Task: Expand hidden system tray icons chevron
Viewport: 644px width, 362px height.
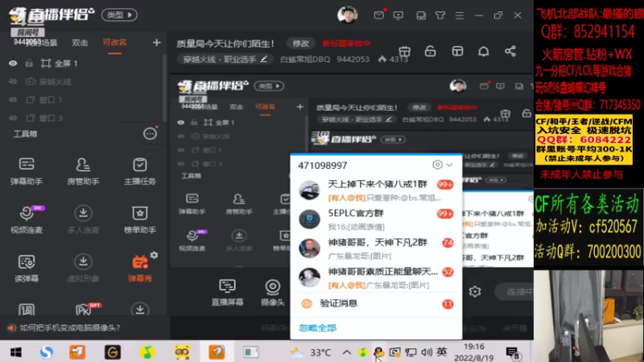Action: (x=347, y=352)
